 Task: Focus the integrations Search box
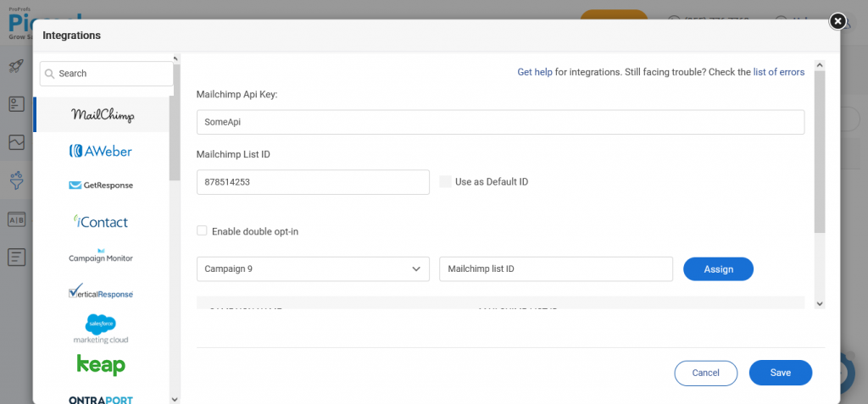point(106,74)
